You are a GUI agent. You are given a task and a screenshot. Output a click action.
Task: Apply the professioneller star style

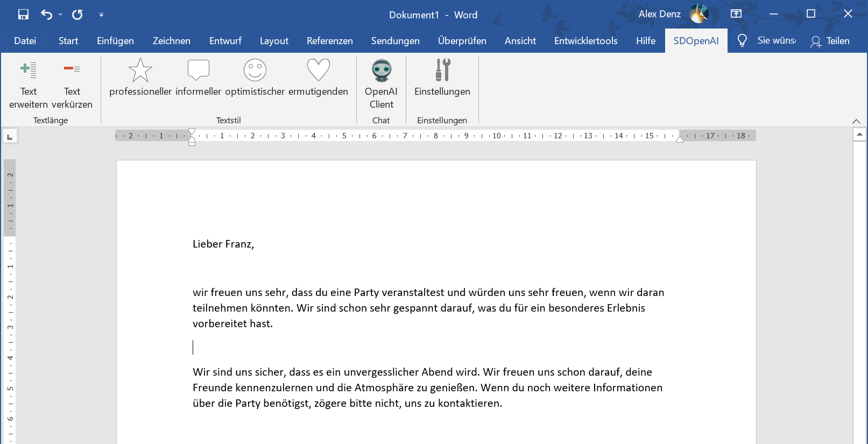pyautogui.click(x=140, y=78)
